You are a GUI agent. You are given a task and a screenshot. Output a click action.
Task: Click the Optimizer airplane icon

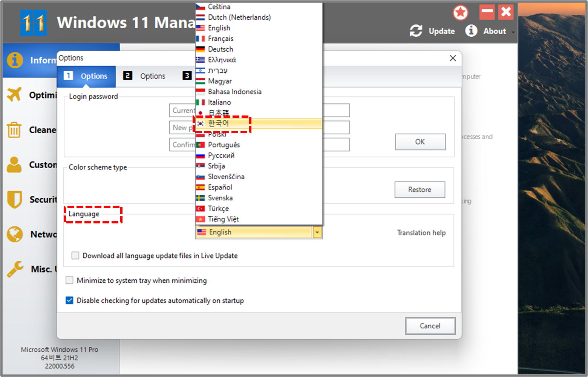coord(14,94)
